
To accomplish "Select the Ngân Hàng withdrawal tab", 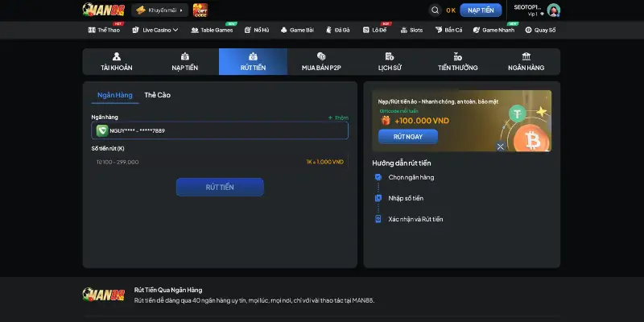I will tap(114, 95).
